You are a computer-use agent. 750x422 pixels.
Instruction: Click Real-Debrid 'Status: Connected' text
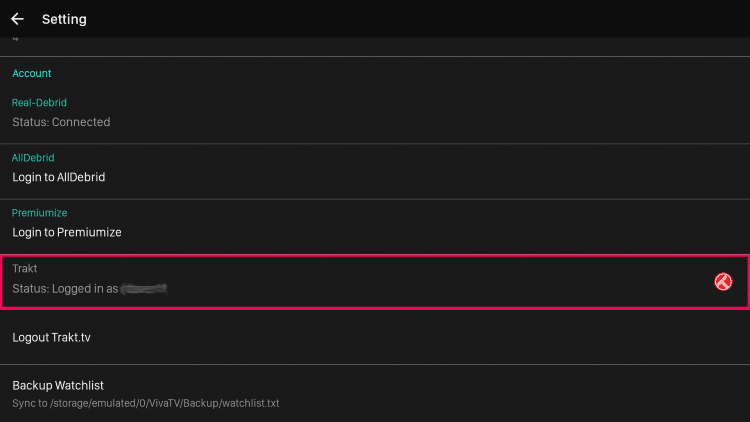point(61,122)
